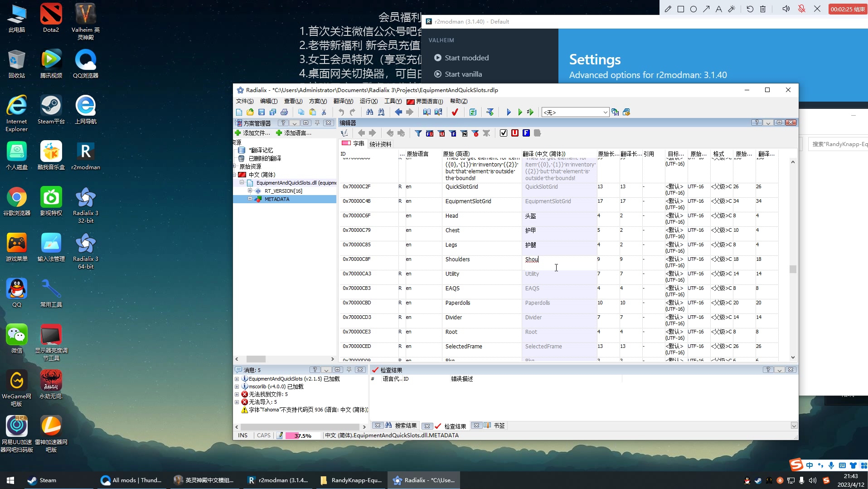Viewport: 868px width, 489px height.
Task: Click the red Validate checkmark icon
Action: [455, 112]
